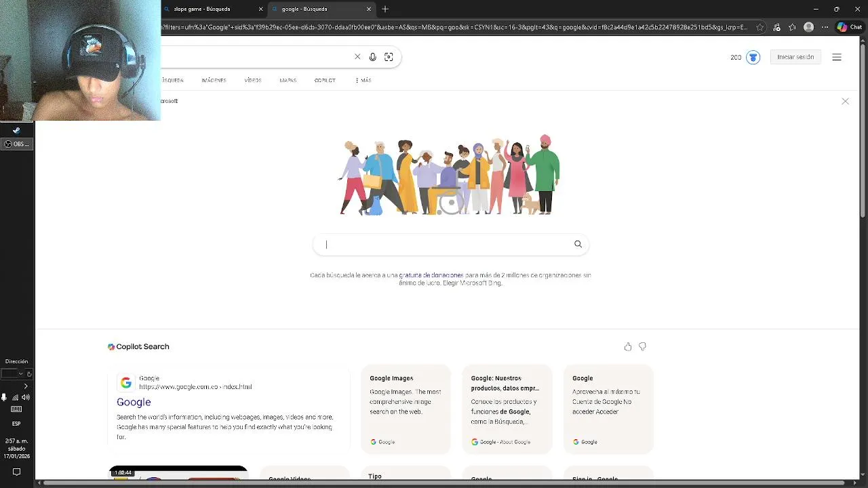
Task: Open the 'Aprovecha al máximo' Google card
Action: [608, 409]
